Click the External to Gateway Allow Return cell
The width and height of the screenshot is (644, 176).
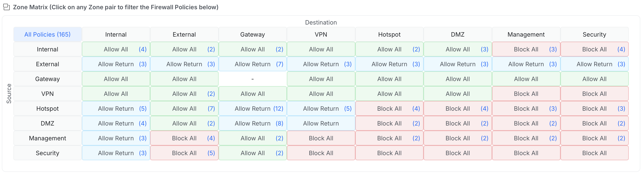point(253,64)
